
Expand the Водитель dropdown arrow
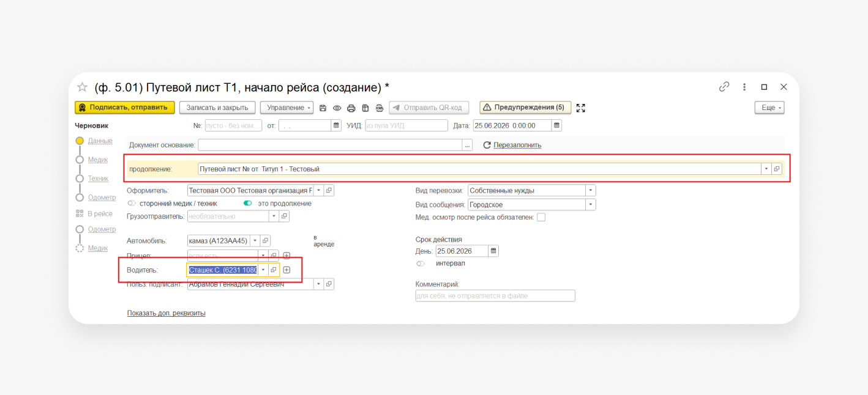coord(263,270)
